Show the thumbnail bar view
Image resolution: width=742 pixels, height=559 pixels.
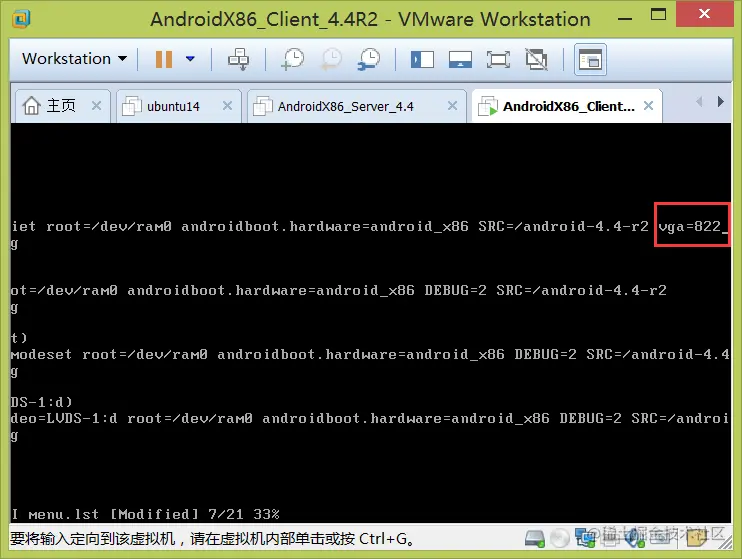coord(460,60)
